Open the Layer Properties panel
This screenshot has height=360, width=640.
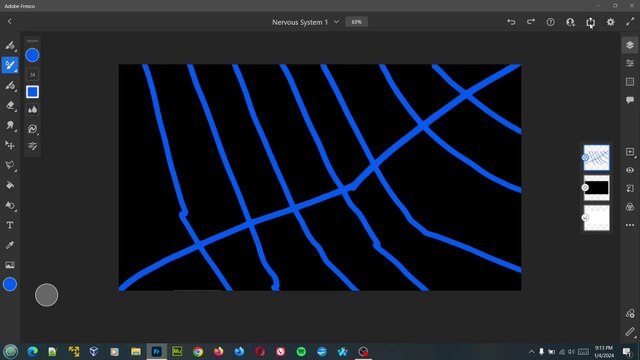tap(630, 63)
